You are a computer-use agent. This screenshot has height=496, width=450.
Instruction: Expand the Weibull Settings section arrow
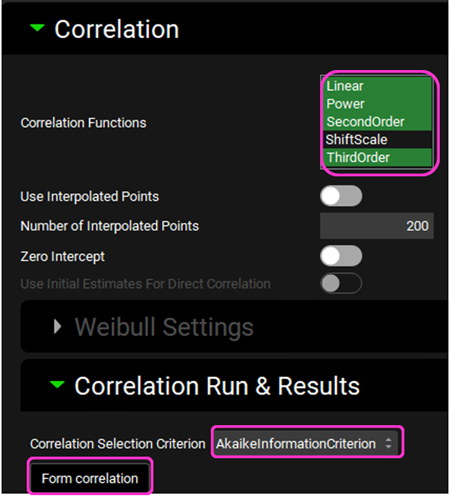pos(58,326)
